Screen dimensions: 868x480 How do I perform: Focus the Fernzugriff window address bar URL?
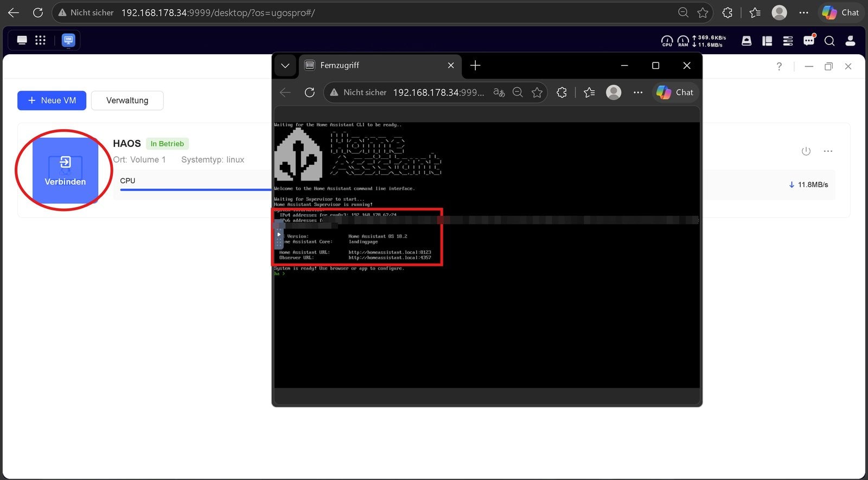pyautogui.click(x=438, y=92)
